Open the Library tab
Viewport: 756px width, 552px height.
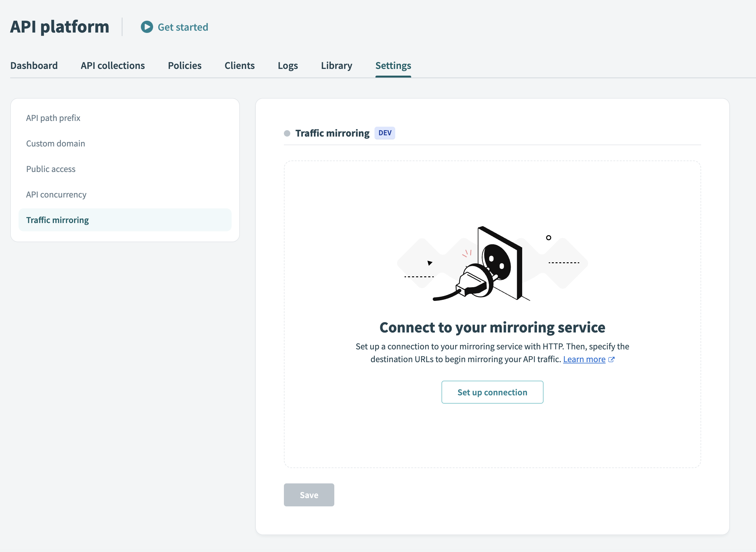pos(336,65)
